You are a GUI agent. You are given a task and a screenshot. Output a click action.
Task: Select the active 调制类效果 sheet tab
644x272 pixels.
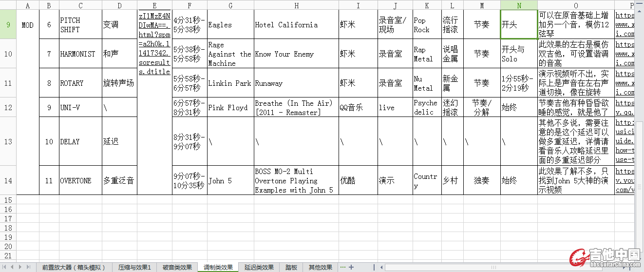pos(218,267)
